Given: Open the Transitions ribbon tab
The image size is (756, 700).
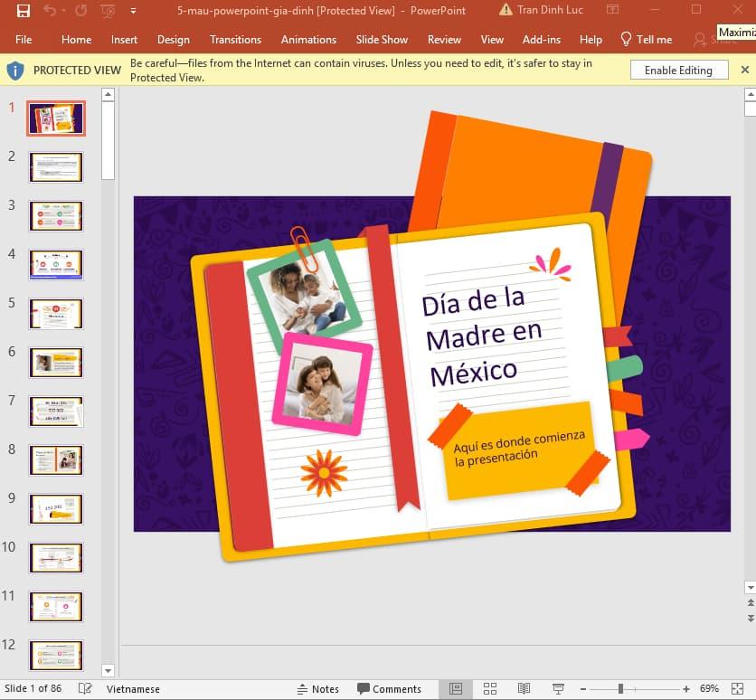Looking at the screenshot, I should [235, 40].
